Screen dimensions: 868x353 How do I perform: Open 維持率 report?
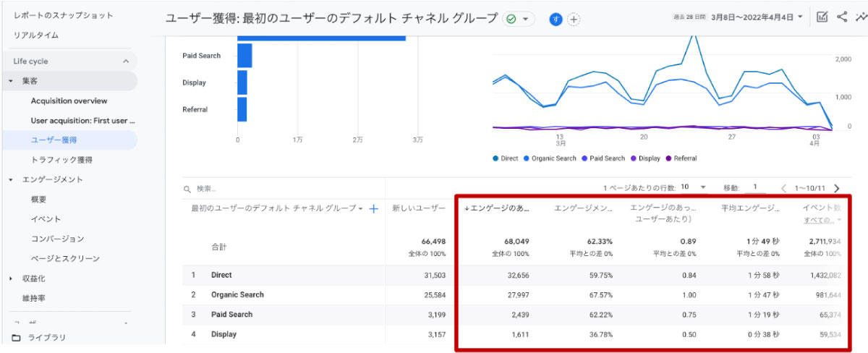pos(34,298)
